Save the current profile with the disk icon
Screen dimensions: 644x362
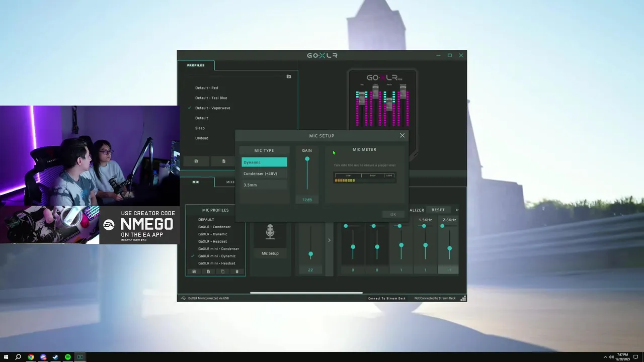(196, 161)
